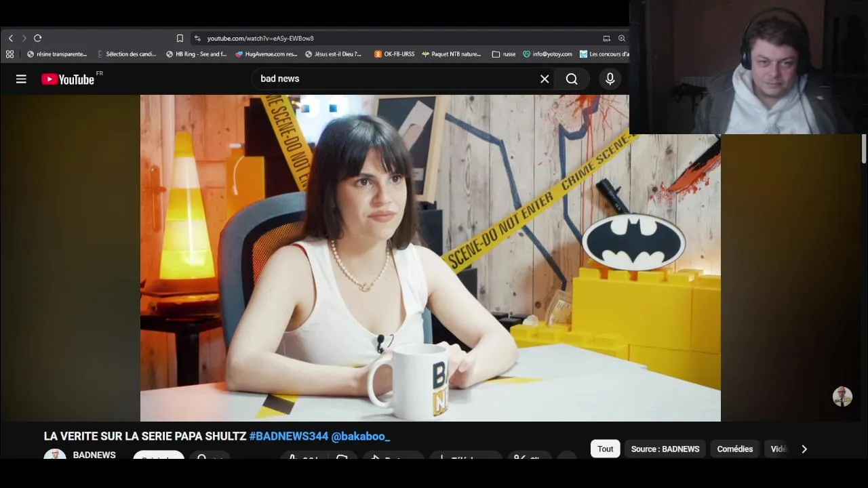Open the 'Les concours d'a' bookmark
868x488 pixels.
click(x=604, y=54)
